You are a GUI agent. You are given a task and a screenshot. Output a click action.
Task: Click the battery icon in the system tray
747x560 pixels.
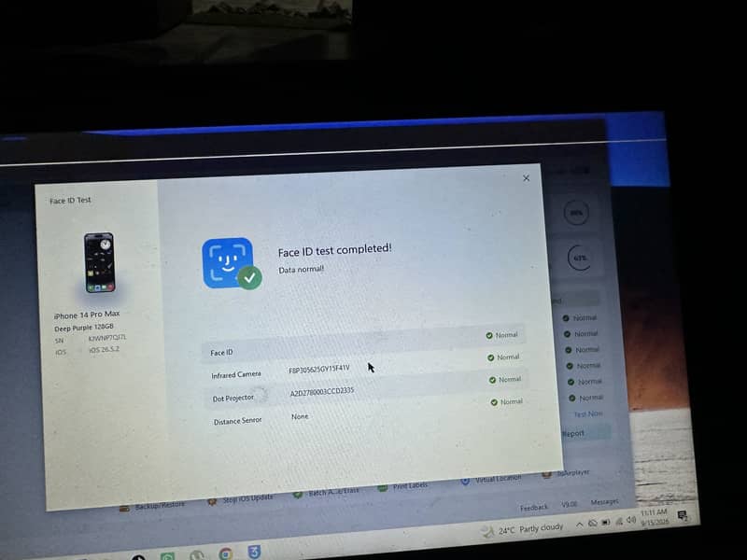coord(605,523)
